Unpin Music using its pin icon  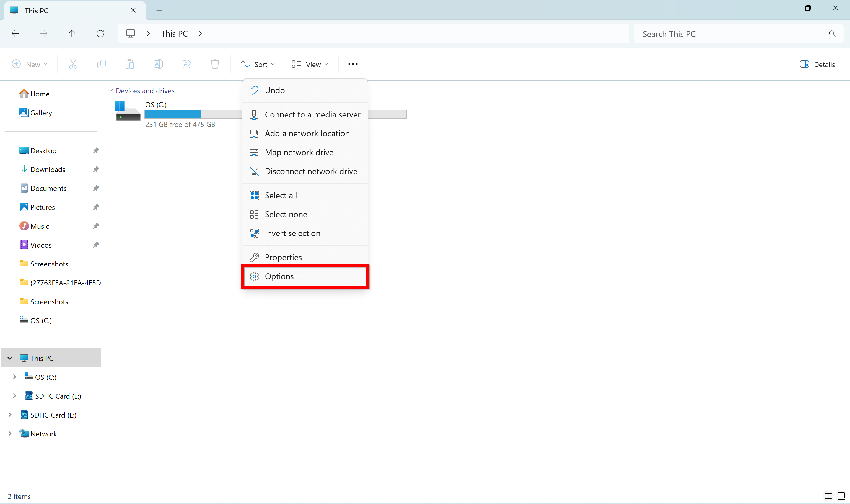(x=96, y=226)
